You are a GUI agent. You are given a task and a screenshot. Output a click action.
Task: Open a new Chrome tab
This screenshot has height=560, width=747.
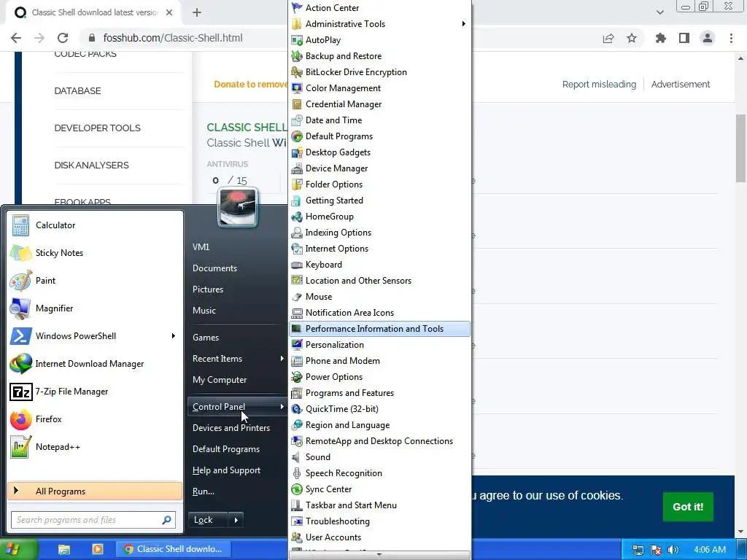point(197,13)
